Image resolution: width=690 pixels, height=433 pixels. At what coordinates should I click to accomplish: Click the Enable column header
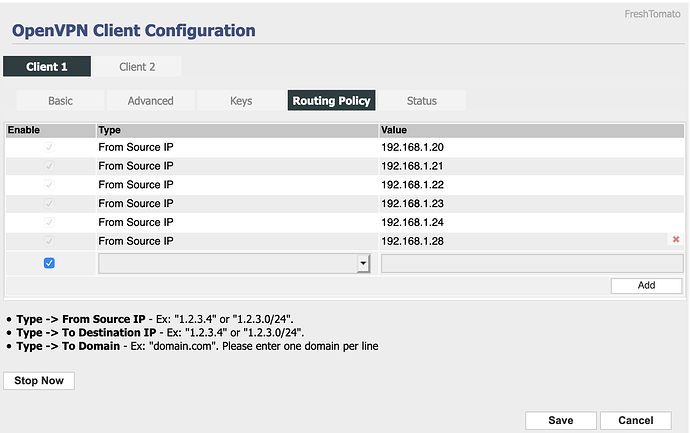[23, 129]
